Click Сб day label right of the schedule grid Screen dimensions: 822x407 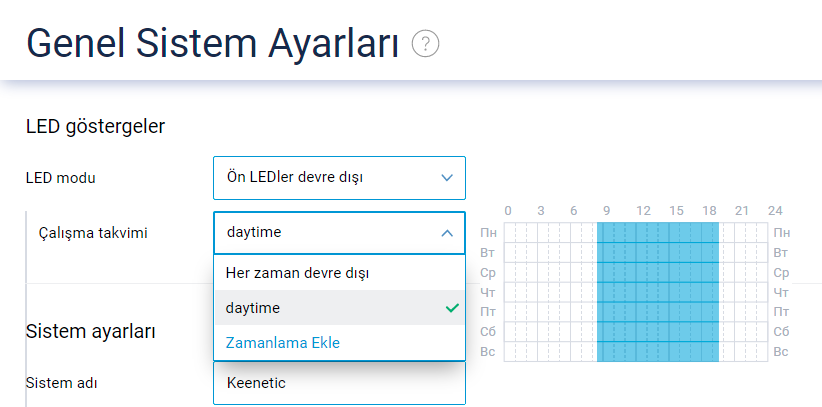click(x=781, y=331)
